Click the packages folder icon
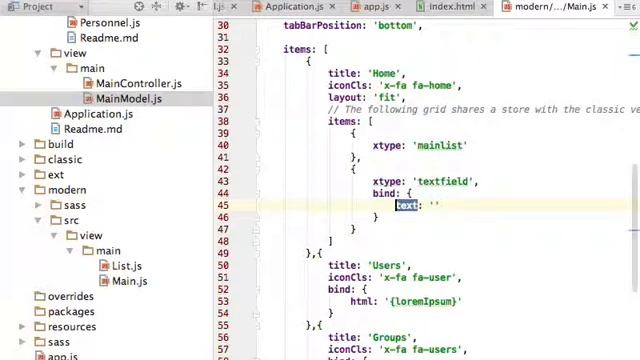Screen dimensions: 640x360 40,311
